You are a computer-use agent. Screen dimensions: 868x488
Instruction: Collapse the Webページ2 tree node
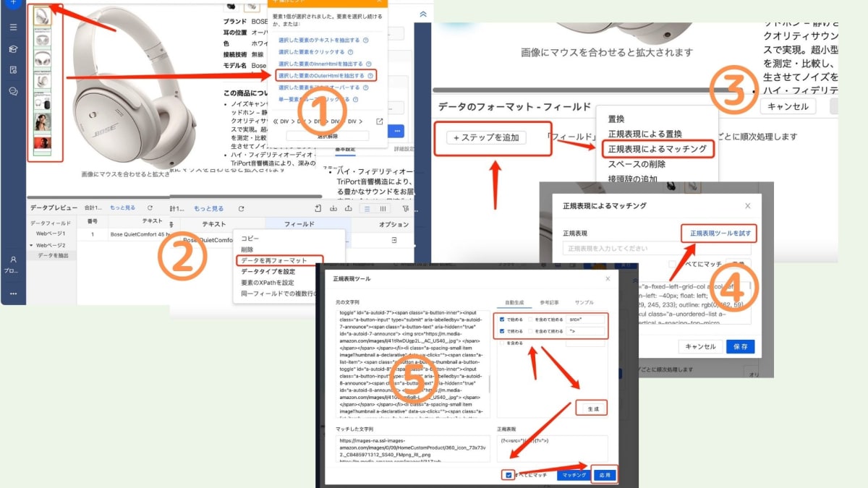coord(32,245)
